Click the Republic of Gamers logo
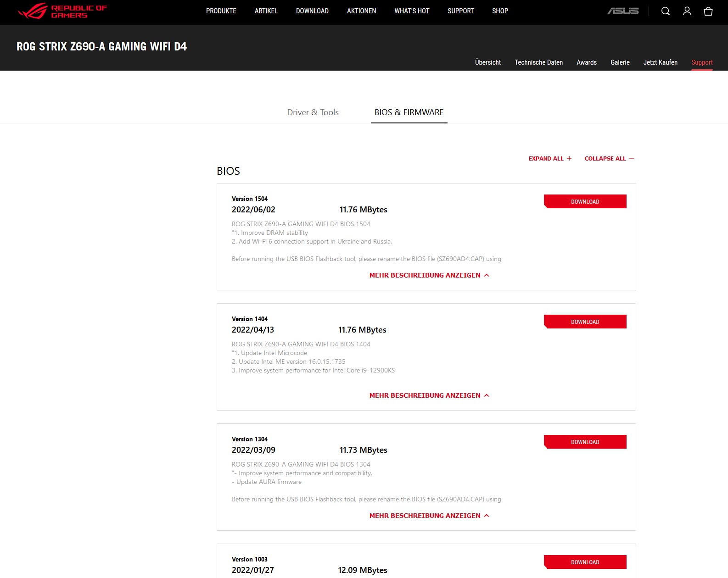Viewport: 728px width, 578px height. (x=62, y=11)
